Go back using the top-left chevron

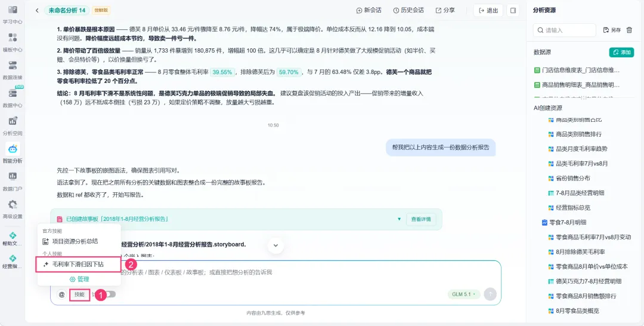pos(37,10)
